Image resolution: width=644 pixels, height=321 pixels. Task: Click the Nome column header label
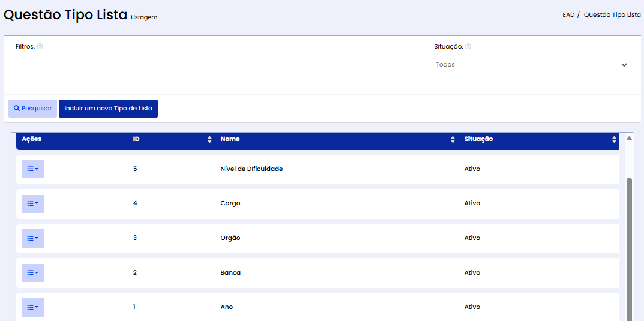[230, 139]
